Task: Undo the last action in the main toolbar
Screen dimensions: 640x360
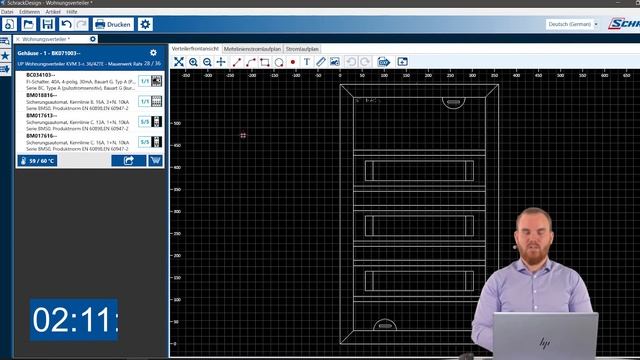Action: (66, 24)
